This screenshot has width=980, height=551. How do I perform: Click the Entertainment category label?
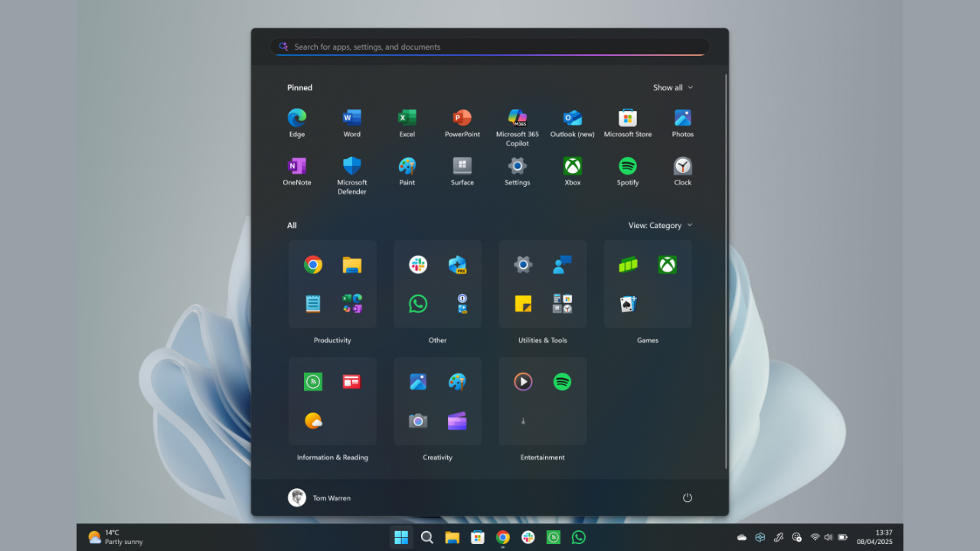543,458
